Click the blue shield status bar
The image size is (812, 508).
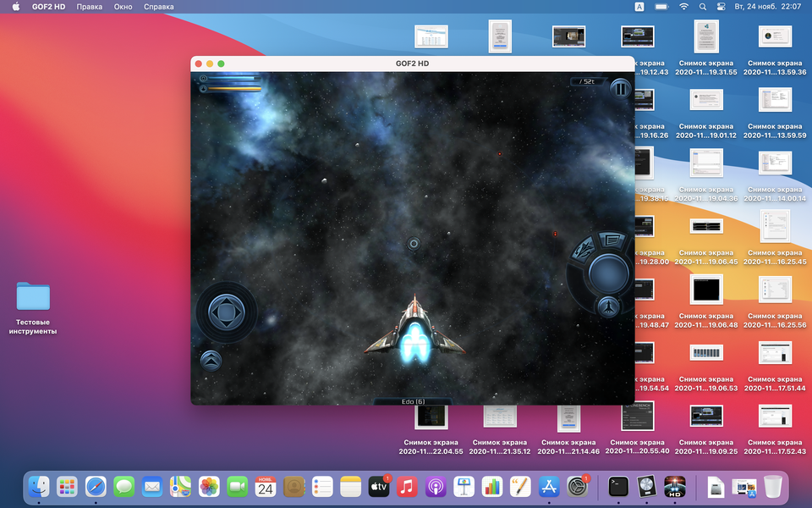[230, 79]
